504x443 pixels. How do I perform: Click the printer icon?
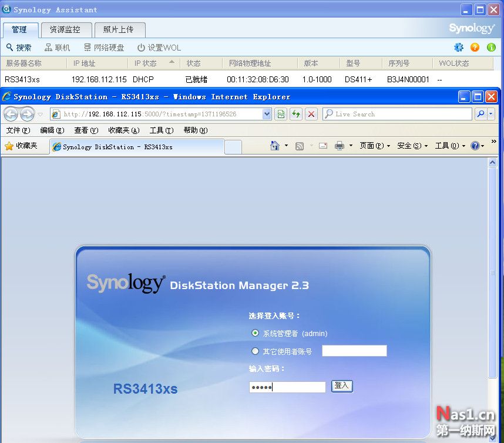coord(340,146)
